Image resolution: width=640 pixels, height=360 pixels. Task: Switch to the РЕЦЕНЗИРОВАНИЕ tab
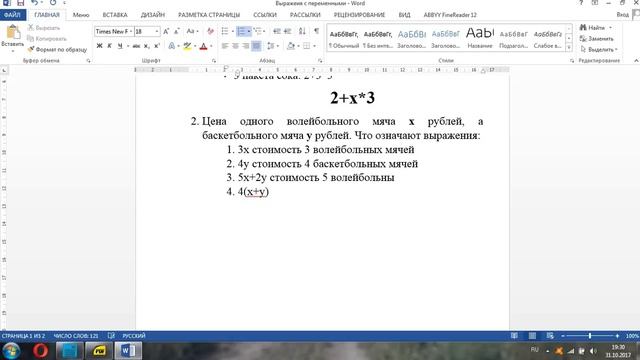click(x=359, y=15)
